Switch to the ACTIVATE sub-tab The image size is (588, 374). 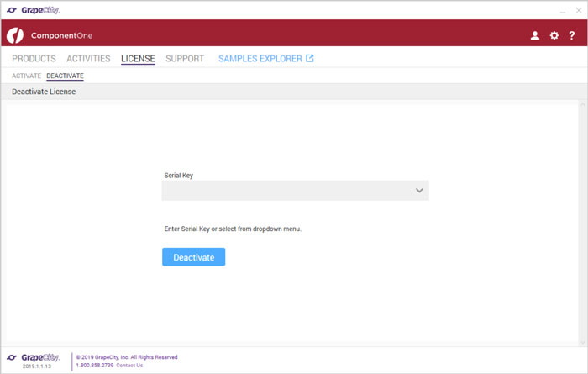point(26,76)
